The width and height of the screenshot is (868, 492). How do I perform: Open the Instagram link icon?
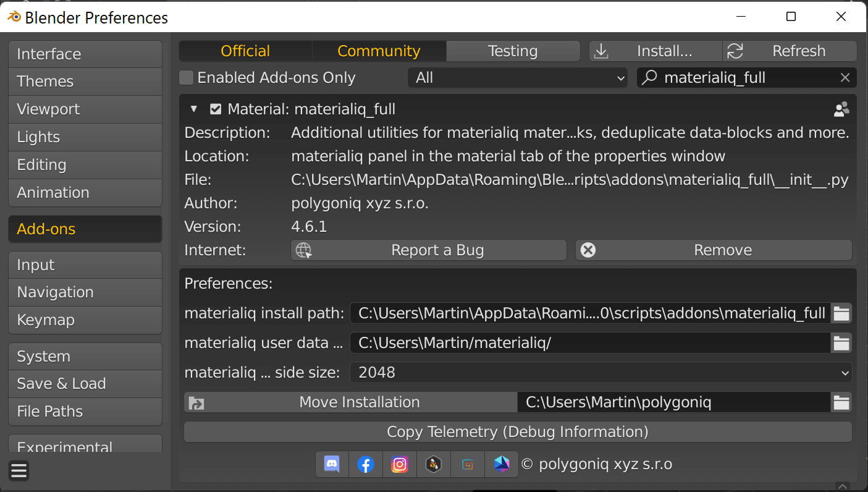click(x=400, y=464)
